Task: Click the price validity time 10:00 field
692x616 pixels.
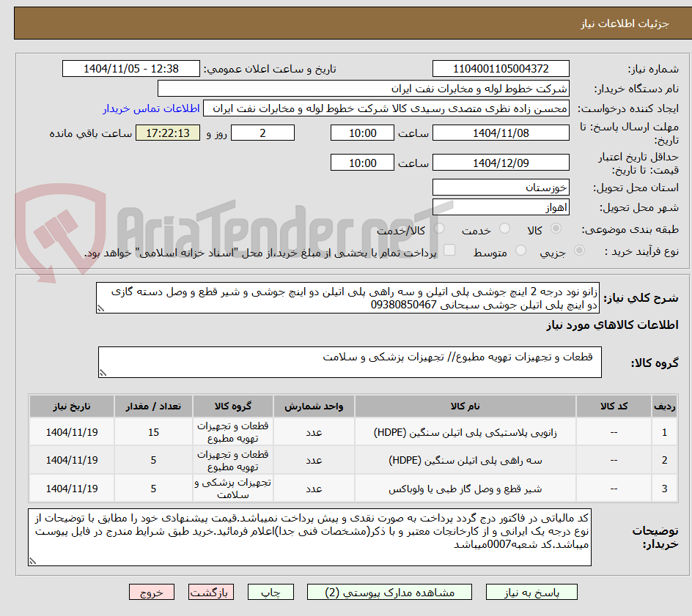Action: click(362, 163)
